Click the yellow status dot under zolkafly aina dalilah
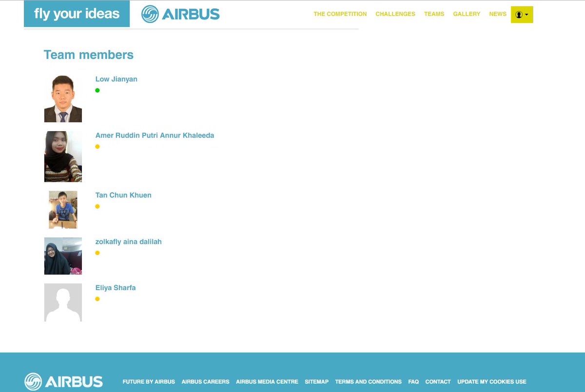 coord(97,253)
